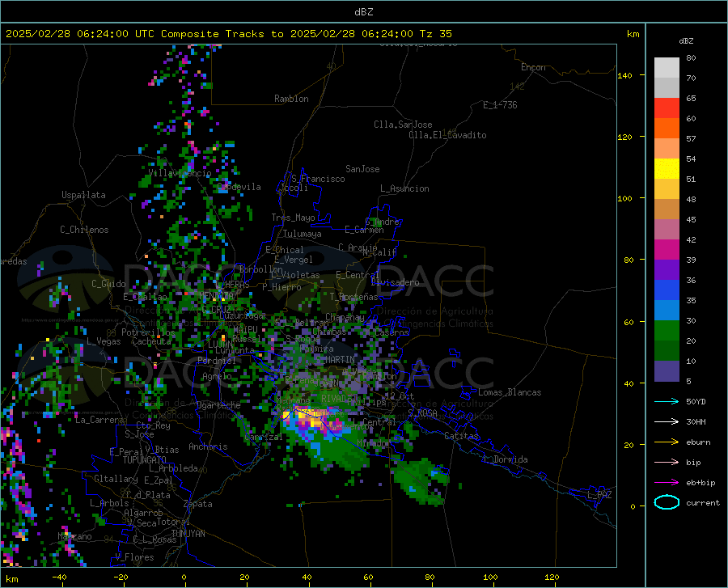Click the 'S_Francisco' map label
The image size is (728, 588).
(318, 179)
